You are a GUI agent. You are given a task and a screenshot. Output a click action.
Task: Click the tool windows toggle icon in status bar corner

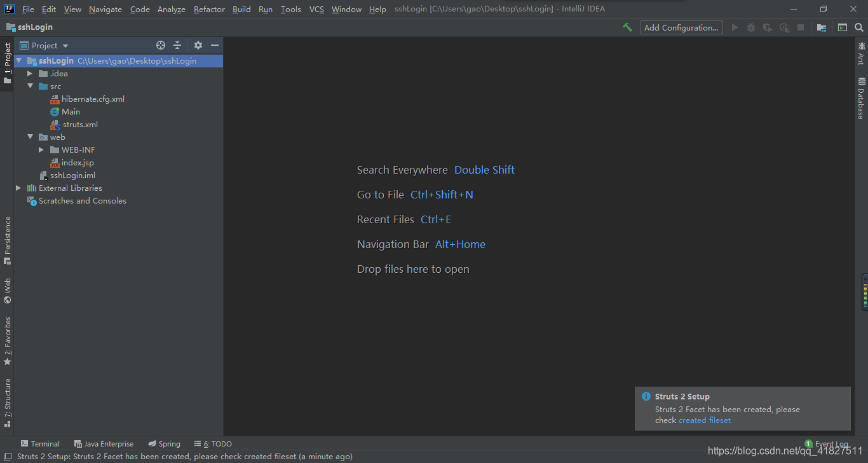pyautogui.click(x=7, y=456)
